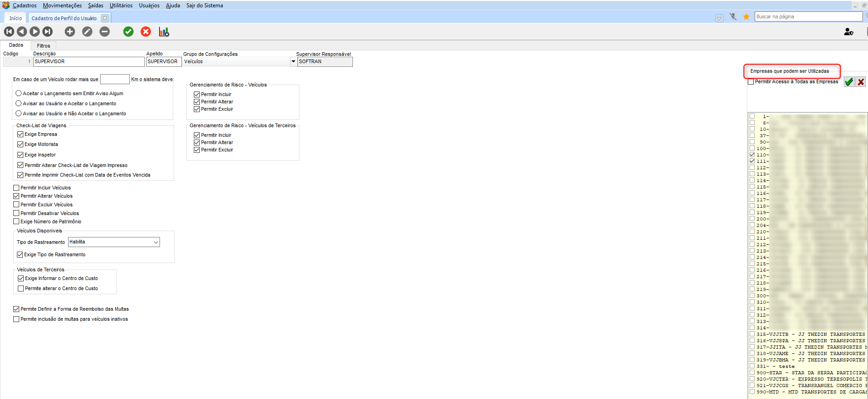Uncheck Permitir Alterar Veículos
This screenshot has height=399, width=868.
click(16, 196)
